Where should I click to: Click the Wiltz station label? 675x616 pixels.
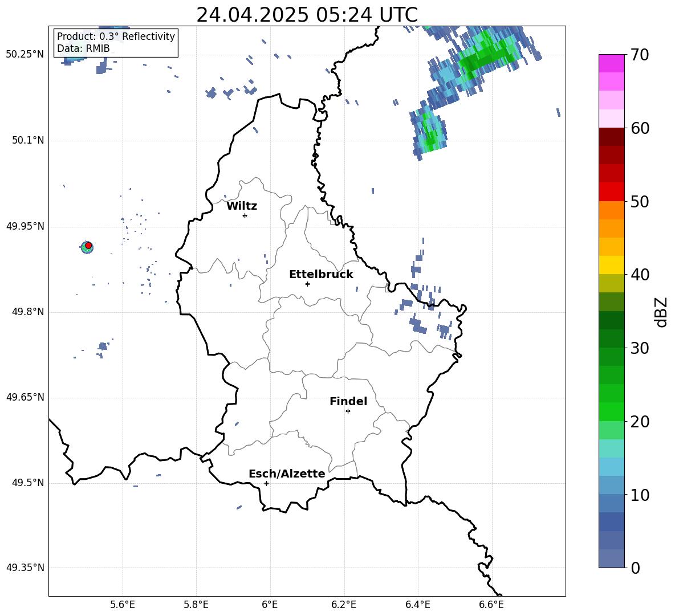(242, 206)
